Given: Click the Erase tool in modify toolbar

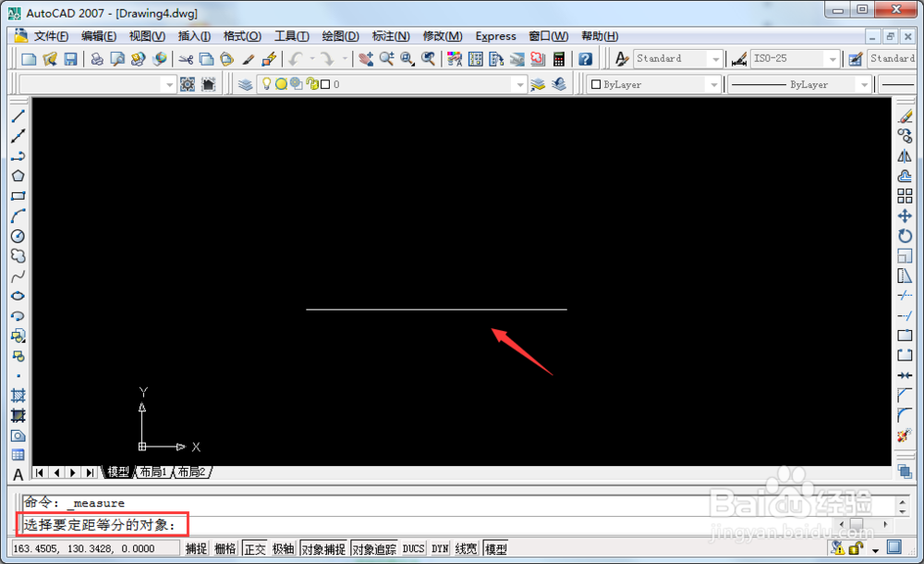Looking at the screenshot, I should (x=905, y=116).
